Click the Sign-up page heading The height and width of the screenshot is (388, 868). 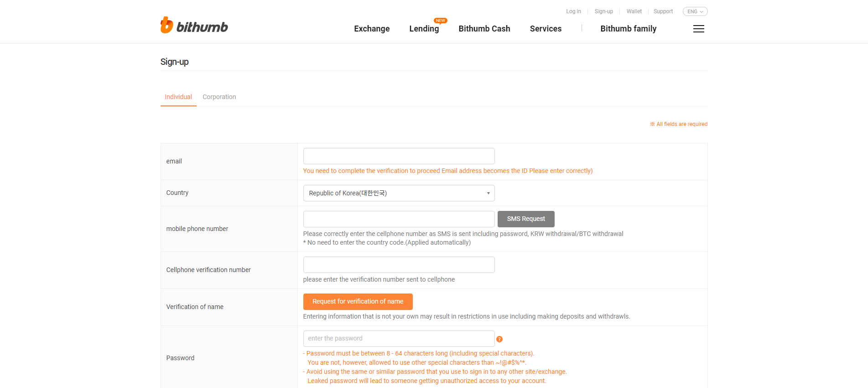(174, 62)
